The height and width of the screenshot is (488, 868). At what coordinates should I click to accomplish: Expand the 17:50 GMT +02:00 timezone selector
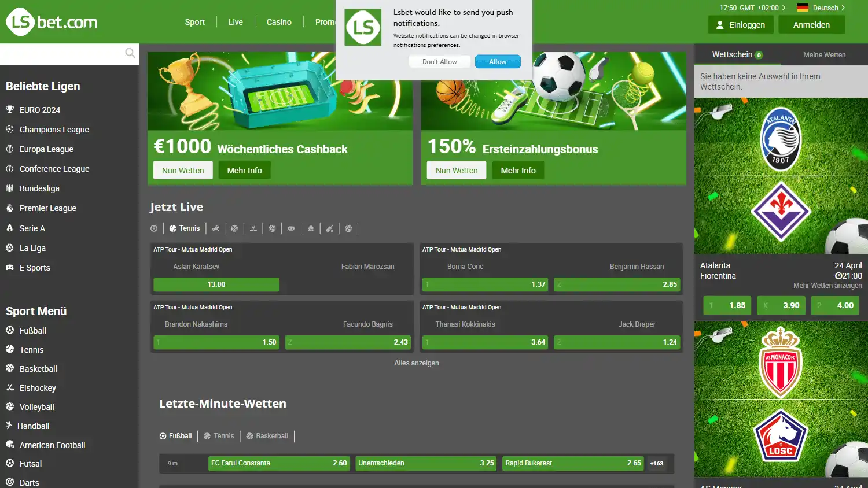pos(753,8)
